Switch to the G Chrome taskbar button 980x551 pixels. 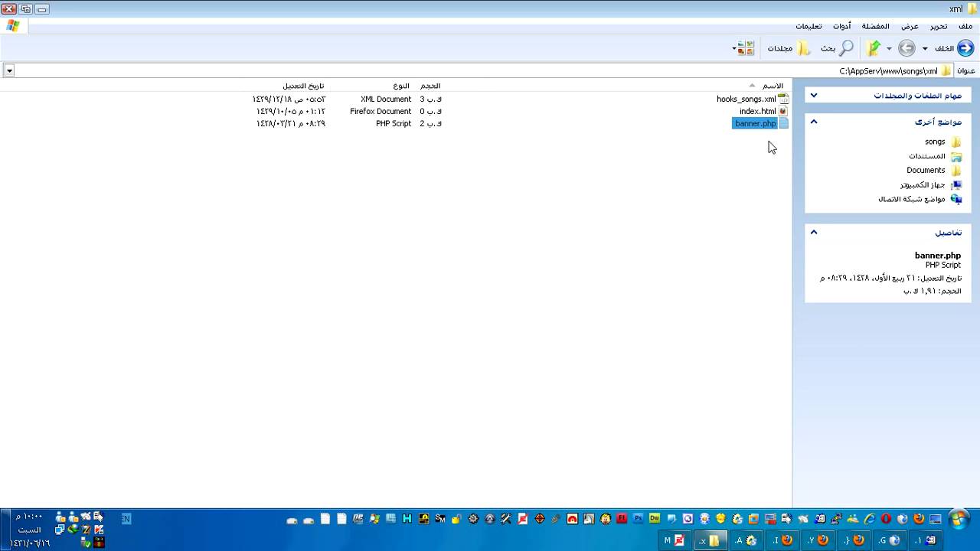point(890,540)
